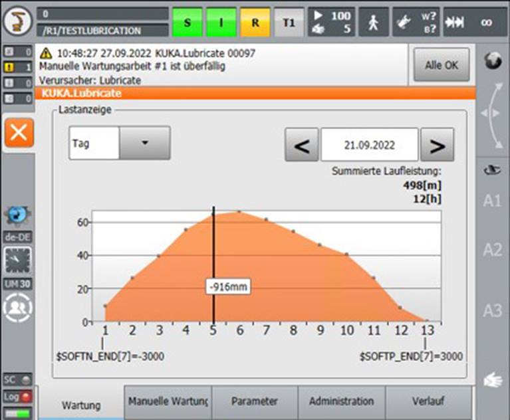Click the hand icon in right sidebar
This screenshot has height=420, width=510.
point(491,379)
